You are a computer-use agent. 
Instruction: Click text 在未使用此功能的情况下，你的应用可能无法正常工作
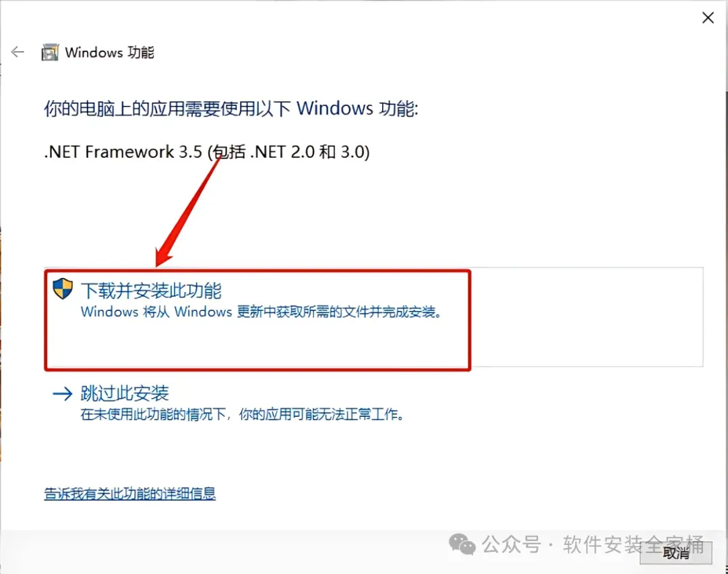(243, 414)
